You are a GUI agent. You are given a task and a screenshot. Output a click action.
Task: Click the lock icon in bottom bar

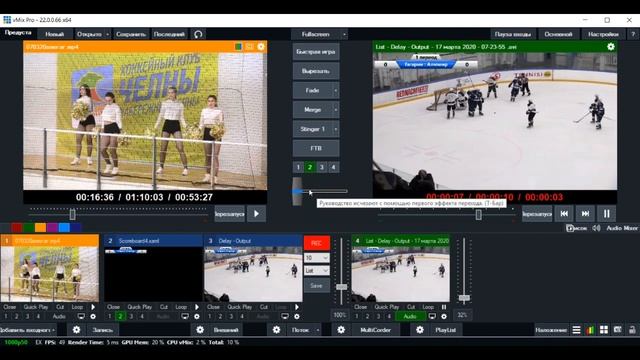(632, 330)
